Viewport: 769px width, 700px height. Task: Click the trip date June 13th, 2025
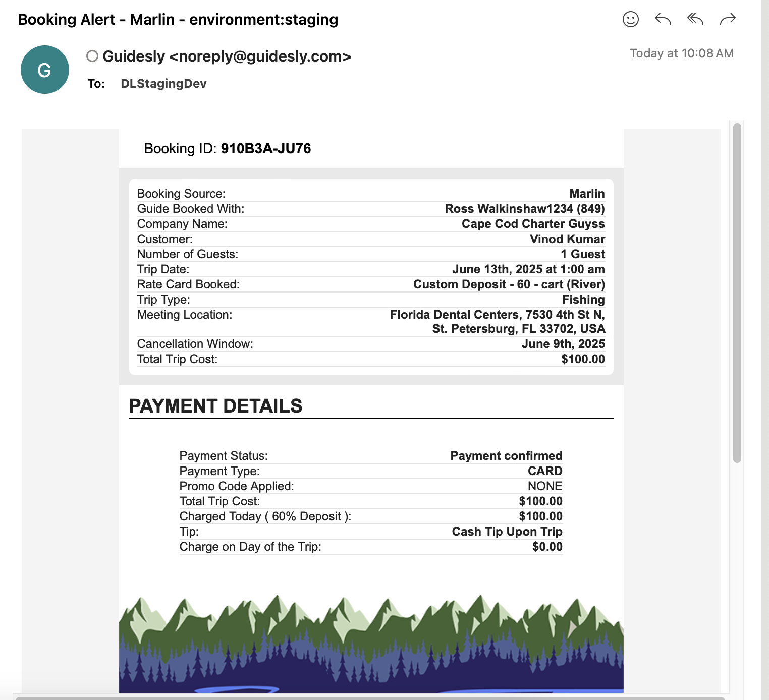528,269
